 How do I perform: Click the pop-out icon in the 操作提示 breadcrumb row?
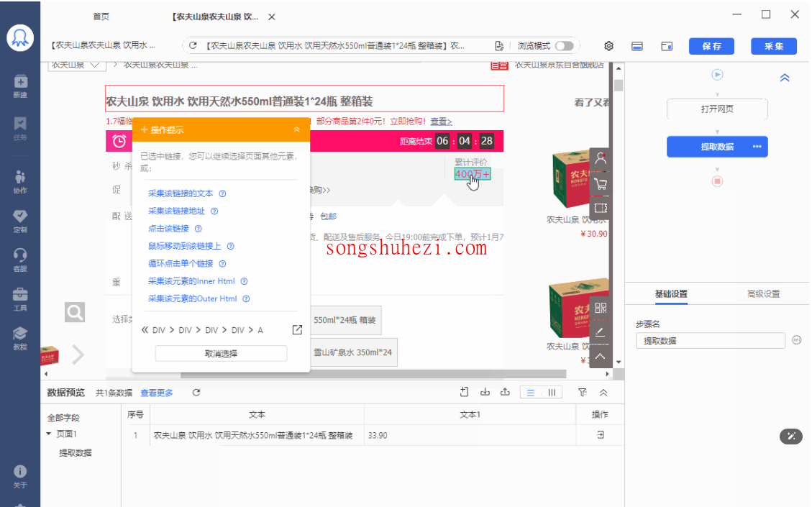click(x=297, y=330)
